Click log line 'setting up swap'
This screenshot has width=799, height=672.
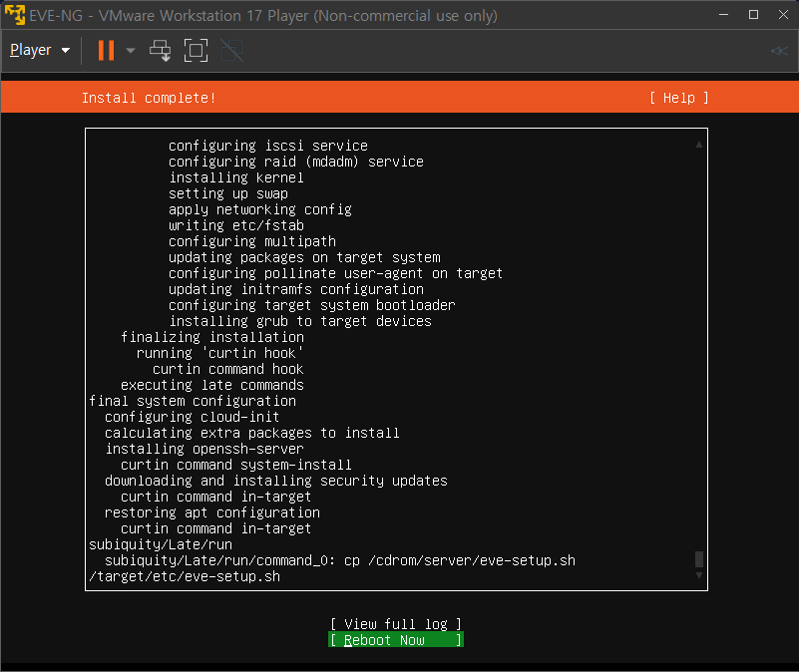[228, 193]
